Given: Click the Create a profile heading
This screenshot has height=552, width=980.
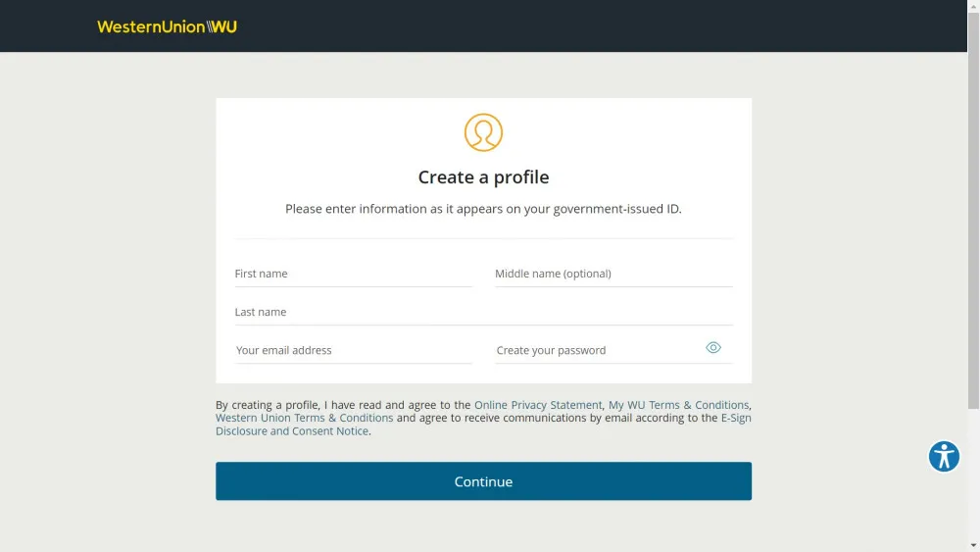Looking at the screenshot, I should click(483, 176).
